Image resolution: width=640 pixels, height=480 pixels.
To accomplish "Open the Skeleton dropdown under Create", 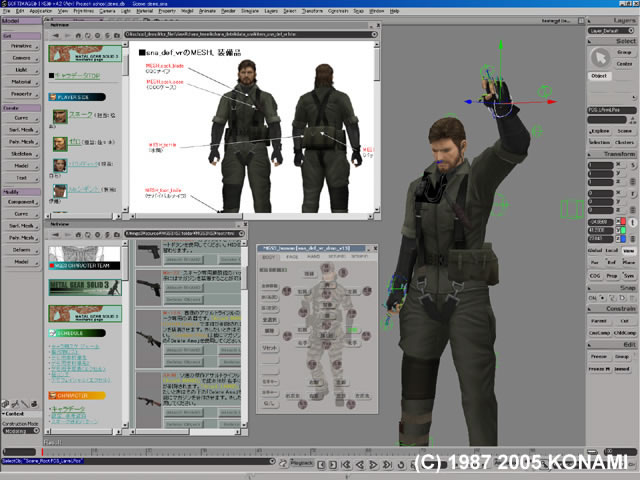I will pos(21,154).
